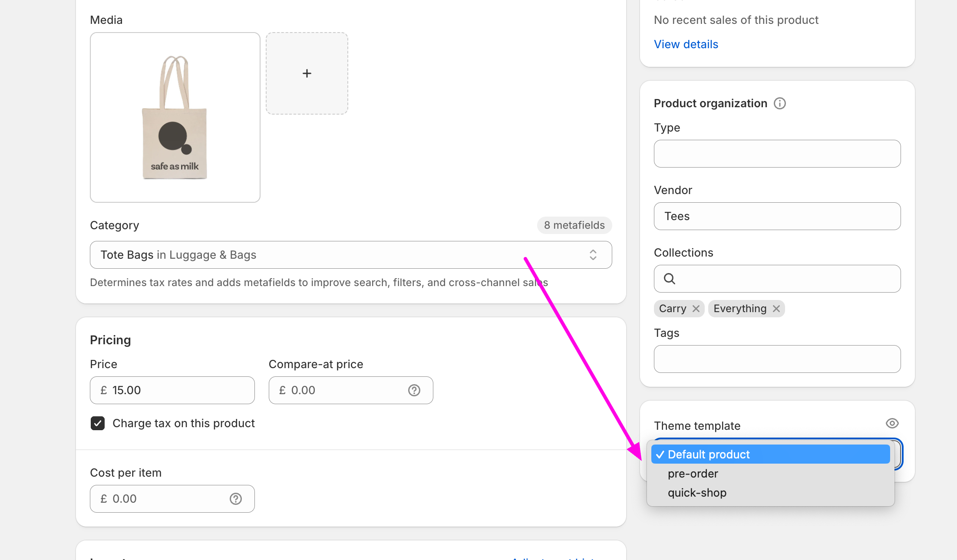Click the Compare-at price help icon
957x560 pixels.
coord(414,390)
